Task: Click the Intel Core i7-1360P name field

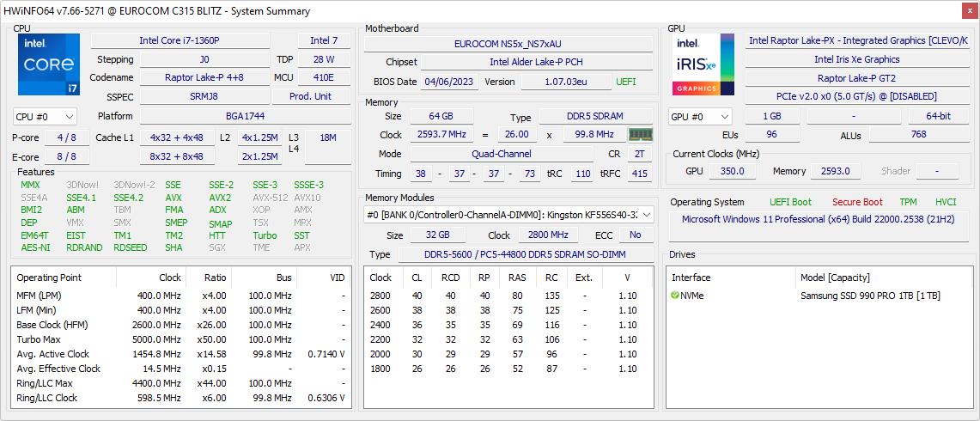Action: click(x=180, y=40)
